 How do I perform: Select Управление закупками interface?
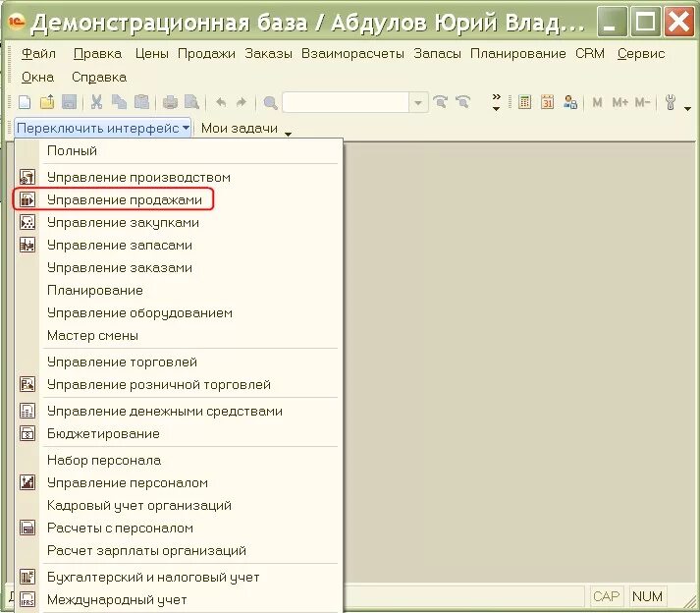[179, 222]
